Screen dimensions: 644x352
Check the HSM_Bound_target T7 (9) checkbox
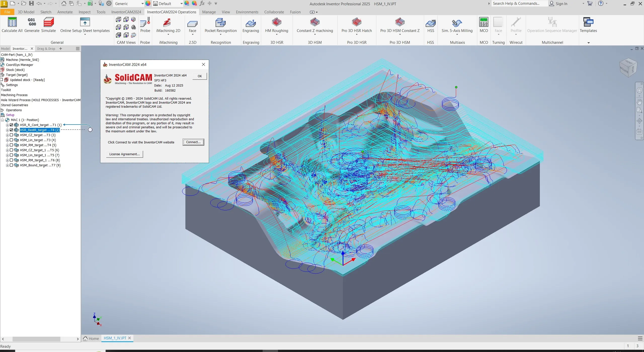[x=11, y=165]
